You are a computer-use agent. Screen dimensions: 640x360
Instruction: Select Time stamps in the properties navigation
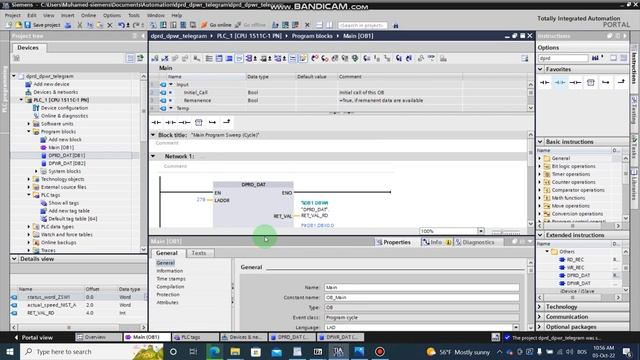[171, 279]
